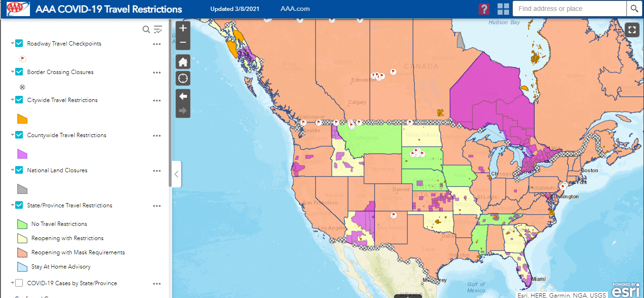Click the help question mark icon

(x=484, y=9)
